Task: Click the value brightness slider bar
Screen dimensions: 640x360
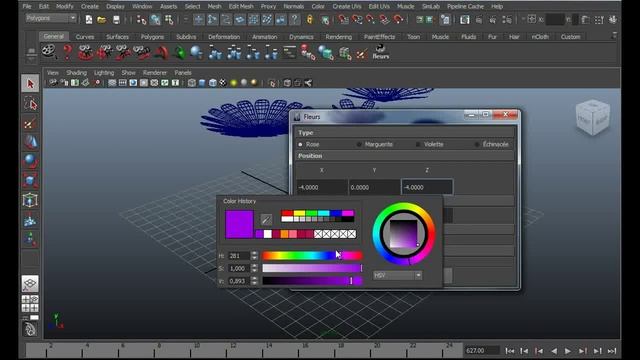Action: [x=312, y=281]
